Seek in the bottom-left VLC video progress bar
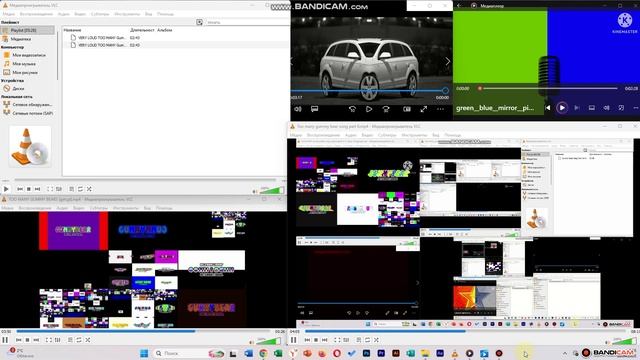 point(143,331)
